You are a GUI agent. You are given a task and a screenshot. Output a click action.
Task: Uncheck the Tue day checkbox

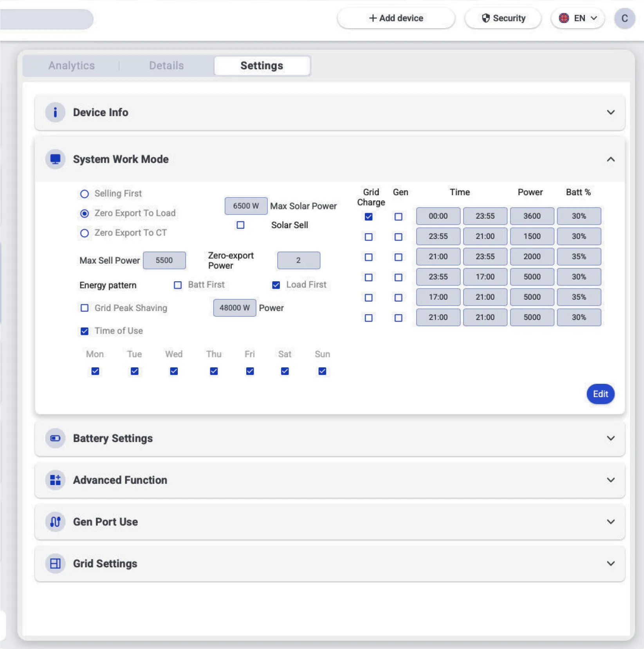pyautogui.click(x=134, y=371)
